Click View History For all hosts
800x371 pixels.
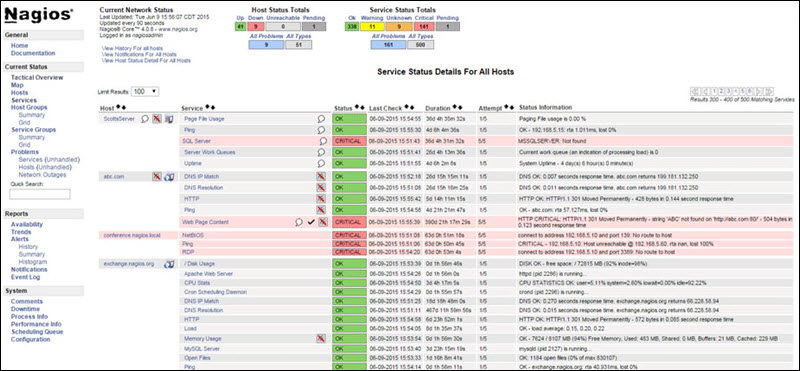(x=132, y=48)
